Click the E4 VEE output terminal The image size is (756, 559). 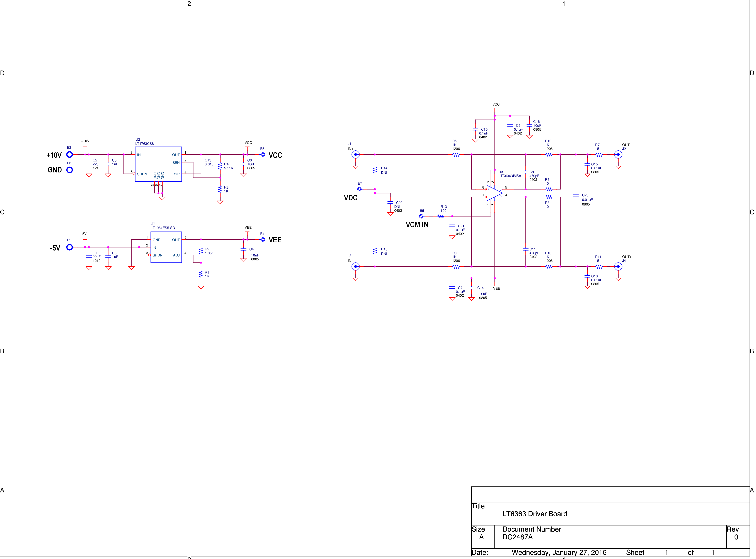click(x=263, y=240)
